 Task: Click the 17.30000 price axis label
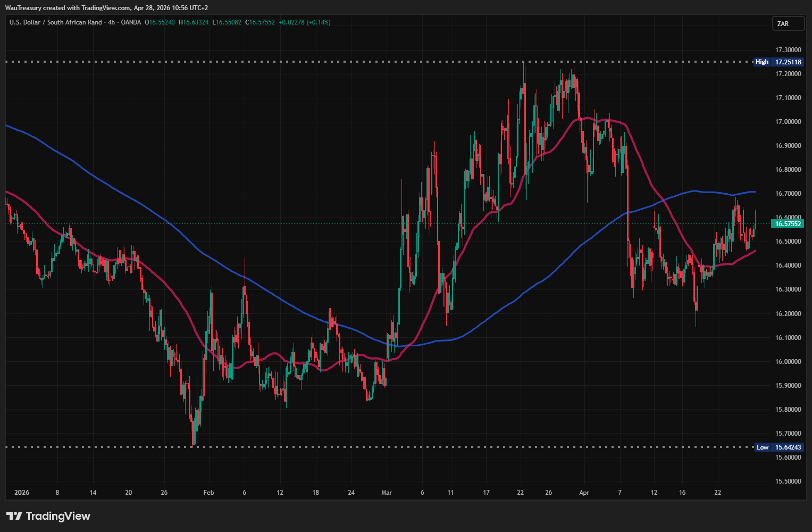(x=788, y=50)
